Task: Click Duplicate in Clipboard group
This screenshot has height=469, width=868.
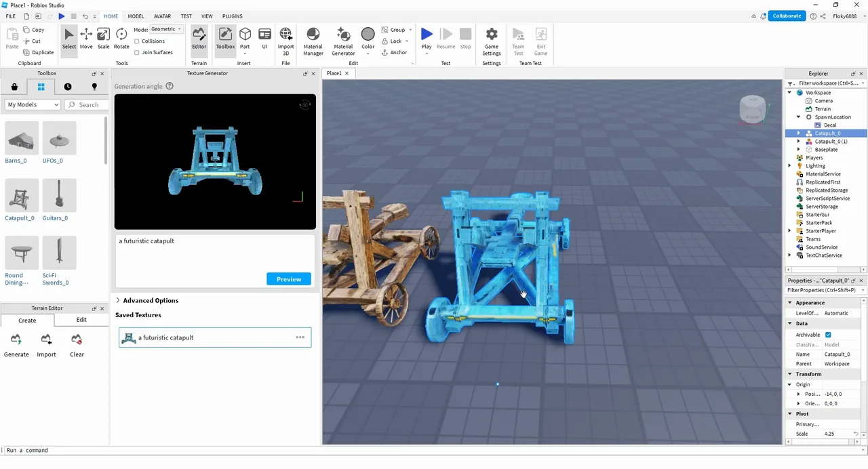Action: tap(38, 52)
